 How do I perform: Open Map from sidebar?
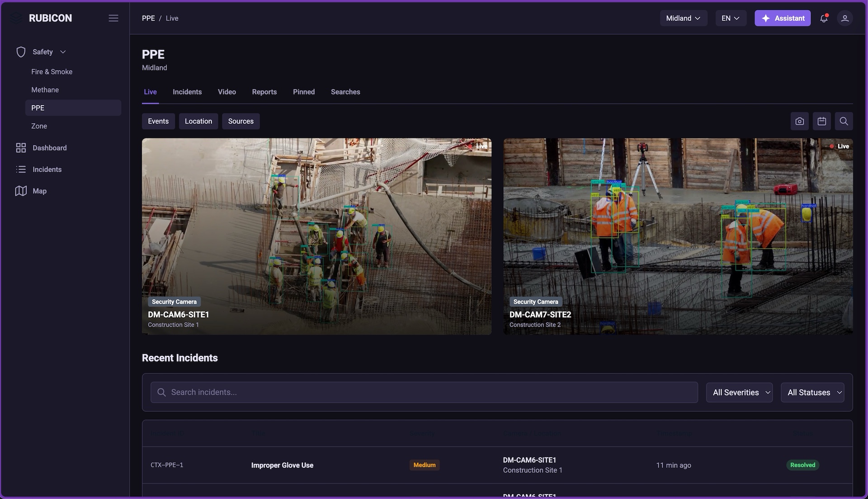click(x=39, y=191)
